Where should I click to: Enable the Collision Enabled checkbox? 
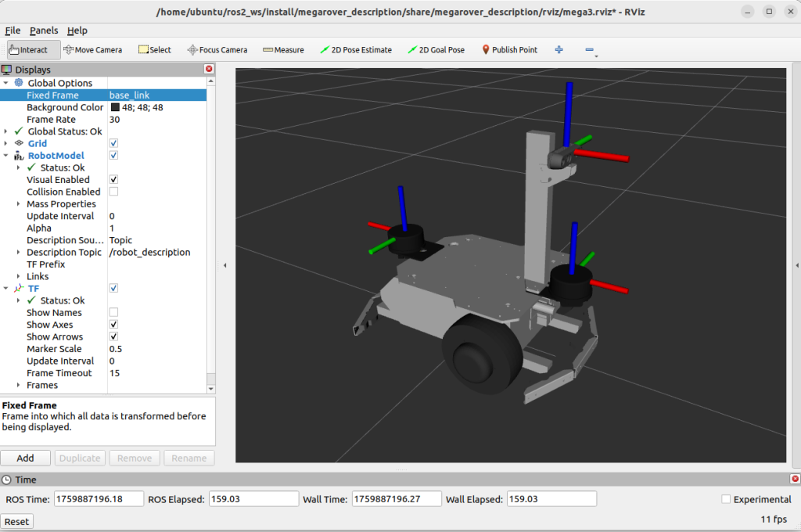pos(113,192)
